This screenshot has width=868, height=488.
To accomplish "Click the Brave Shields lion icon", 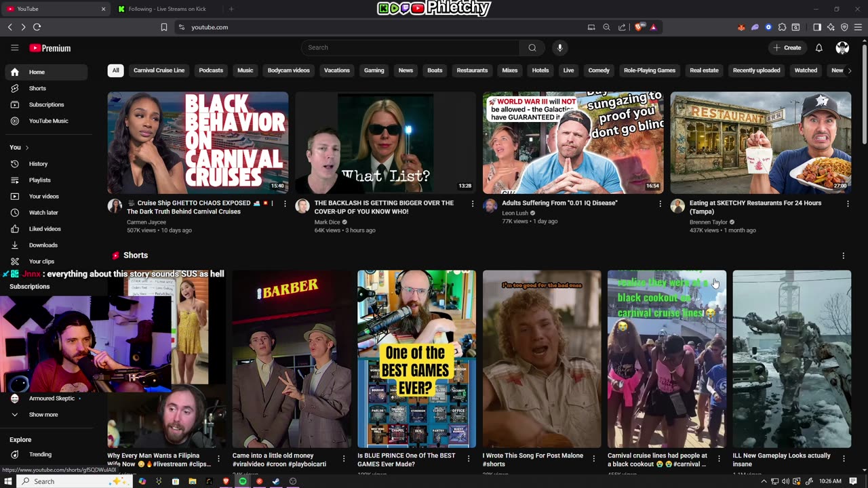I will [x=640, y=27].
